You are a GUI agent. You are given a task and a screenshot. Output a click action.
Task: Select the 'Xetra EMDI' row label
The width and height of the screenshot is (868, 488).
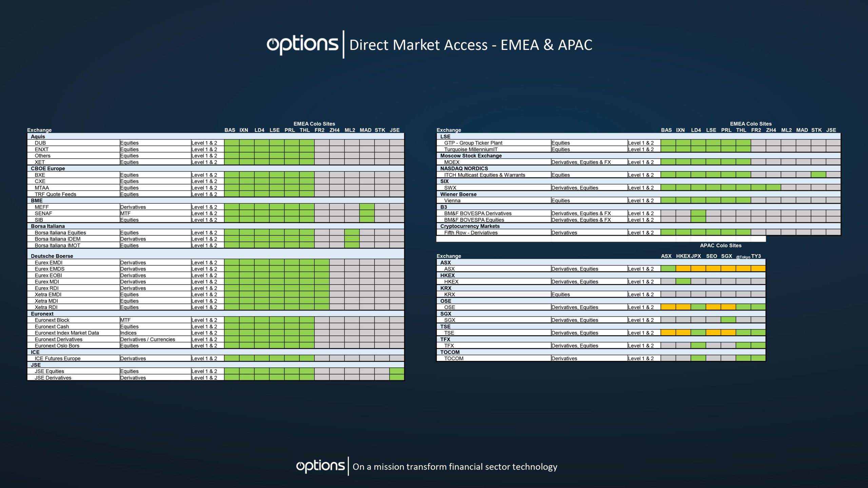[48, 294]
